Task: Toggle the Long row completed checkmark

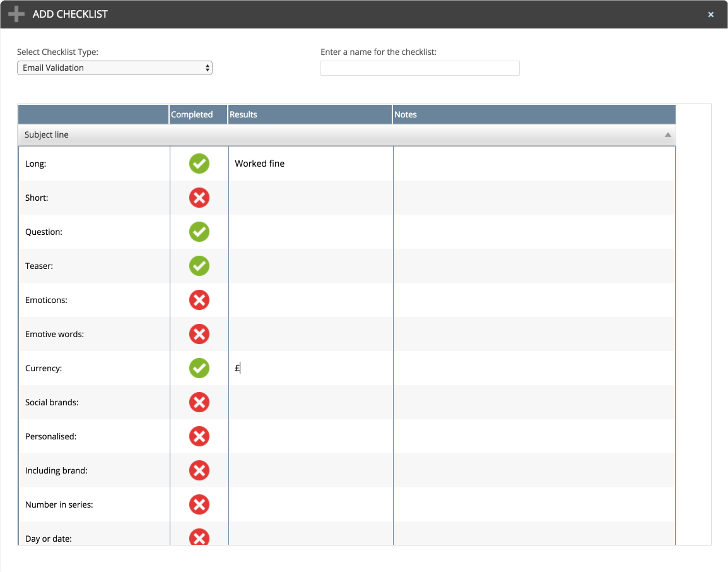Action: (199, 164)
